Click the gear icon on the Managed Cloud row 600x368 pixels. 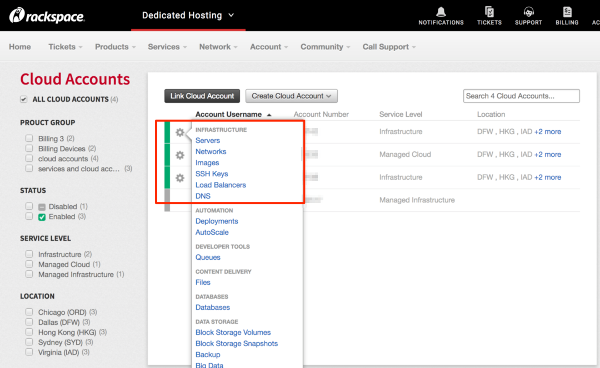tap(180, 155)
